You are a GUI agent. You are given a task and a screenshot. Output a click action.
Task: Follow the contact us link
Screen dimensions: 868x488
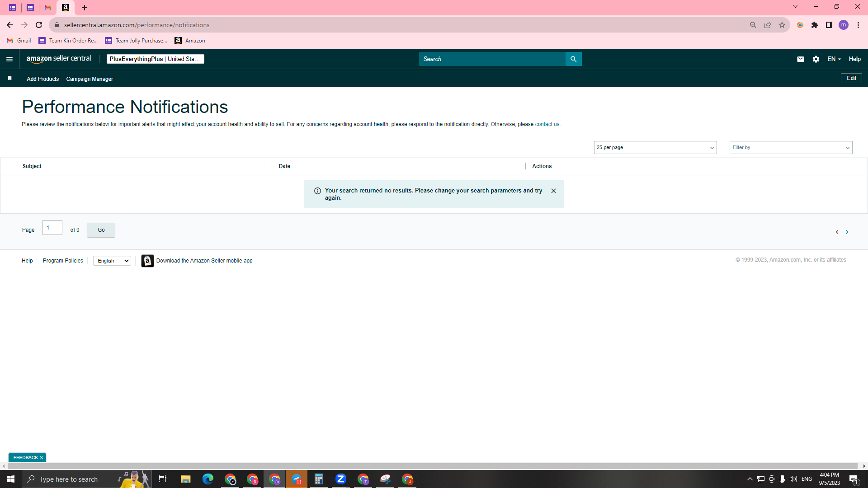click(x=547, y=124)
